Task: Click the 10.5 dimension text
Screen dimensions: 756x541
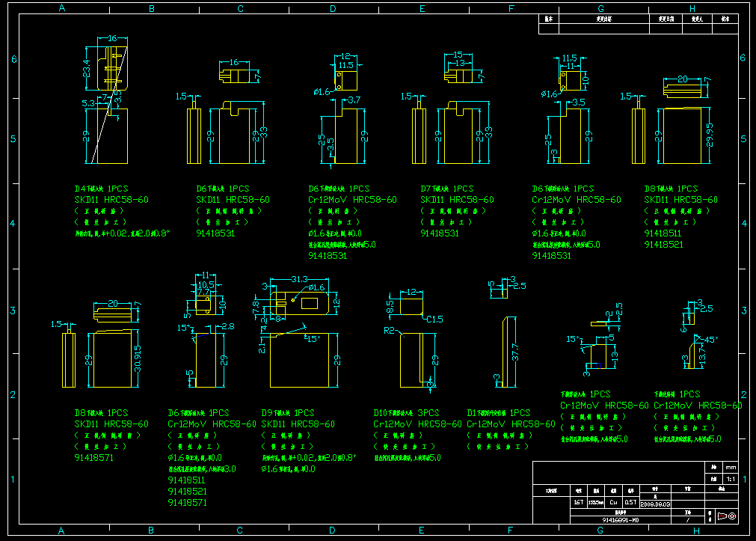Action: pyautogui.click(x=206, y=285)
